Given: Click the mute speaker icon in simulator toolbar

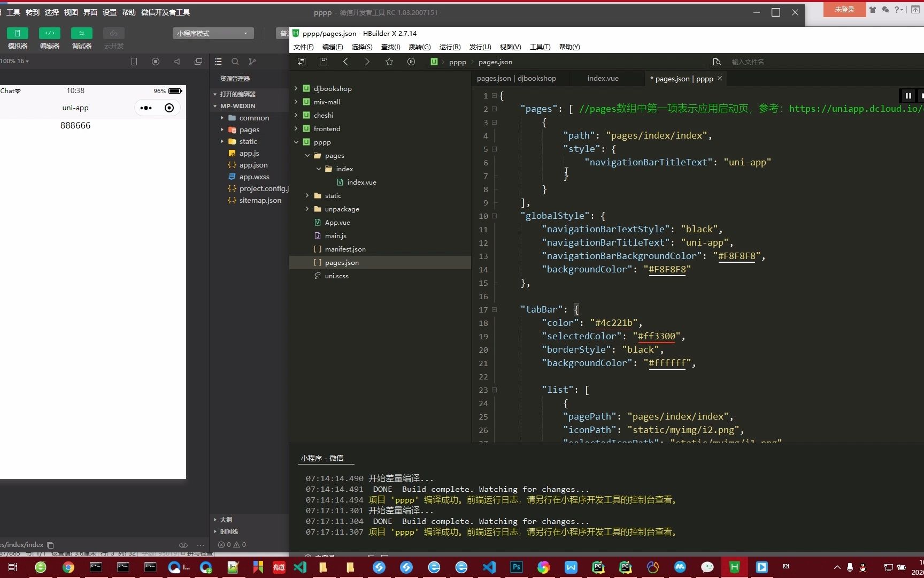Looking at the screenshot, I should (177, 62).
